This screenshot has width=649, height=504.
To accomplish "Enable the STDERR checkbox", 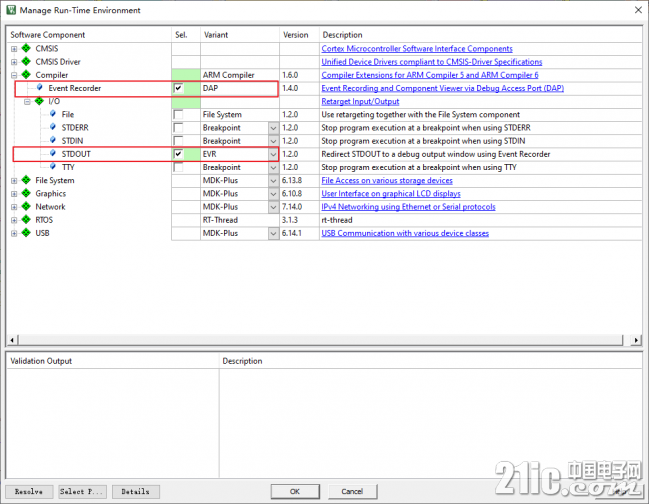I will click(x=178, y=128).
